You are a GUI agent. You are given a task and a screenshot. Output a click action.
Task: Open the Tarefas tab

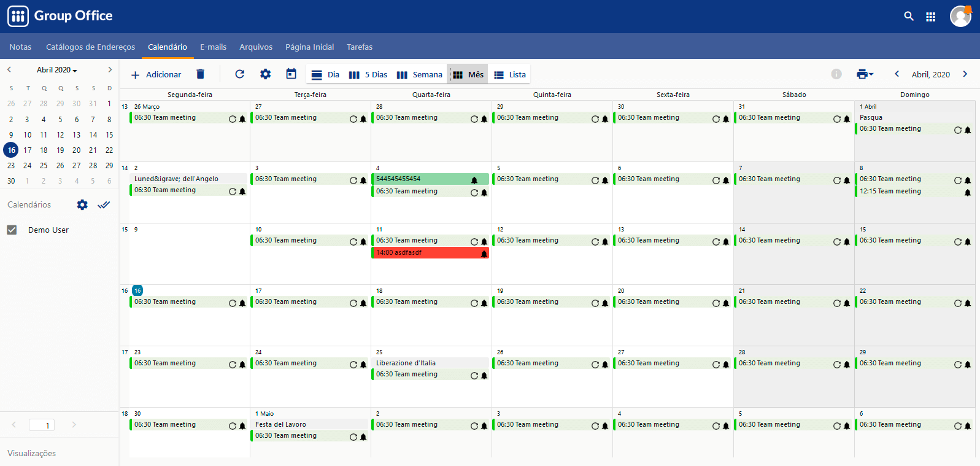tap(360, 47)
